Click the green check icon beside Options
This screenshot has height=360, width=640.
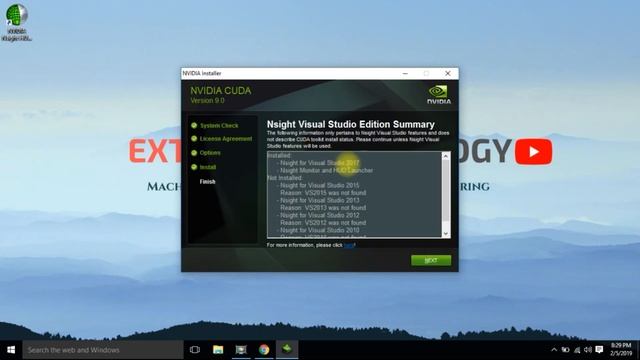tap(194, 153)
